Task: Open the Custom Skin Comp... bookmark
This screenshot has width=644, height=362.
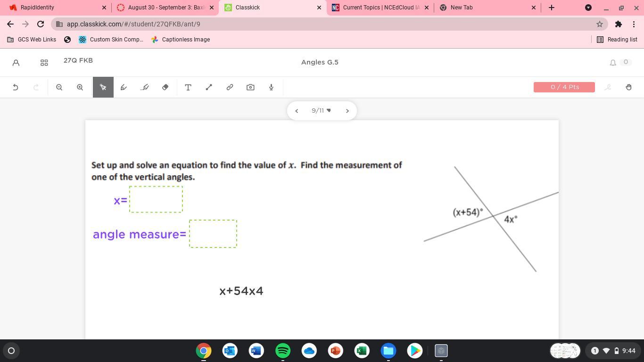Action: point(111,40)
